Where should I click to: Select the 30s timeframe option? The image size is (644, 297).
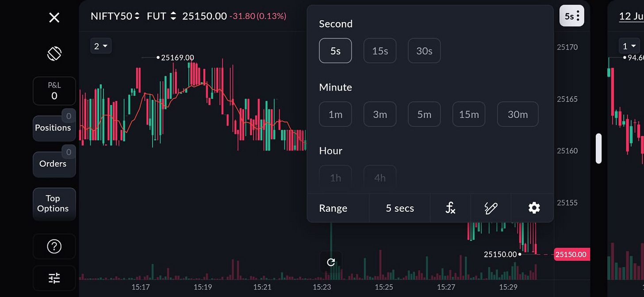pyautogui.click(x=424, y=51)
